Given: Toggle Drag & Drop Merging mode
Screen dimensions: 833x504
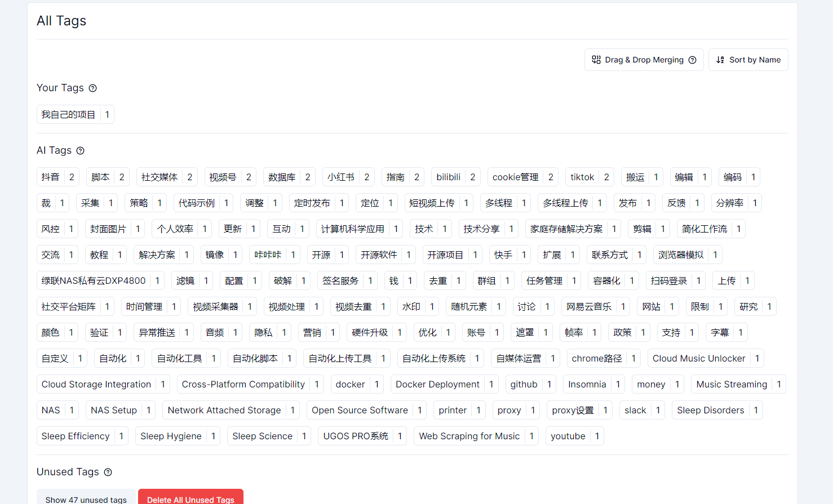Looking at the screenshot, I should click(x=644, y=60).
